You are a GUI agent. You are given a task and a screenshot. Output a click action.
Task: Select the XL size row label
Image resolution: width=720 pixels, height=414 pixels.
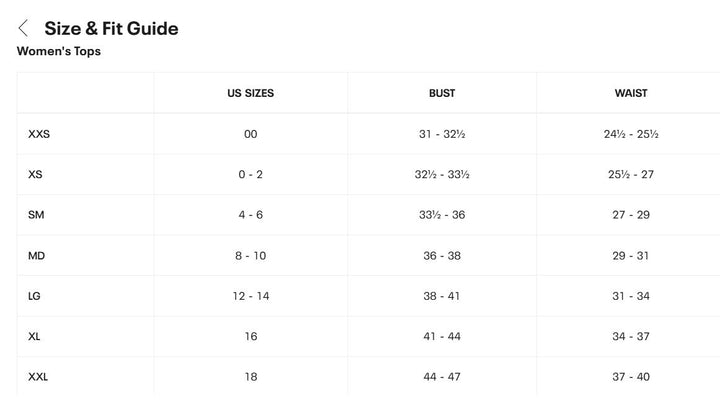34,336
